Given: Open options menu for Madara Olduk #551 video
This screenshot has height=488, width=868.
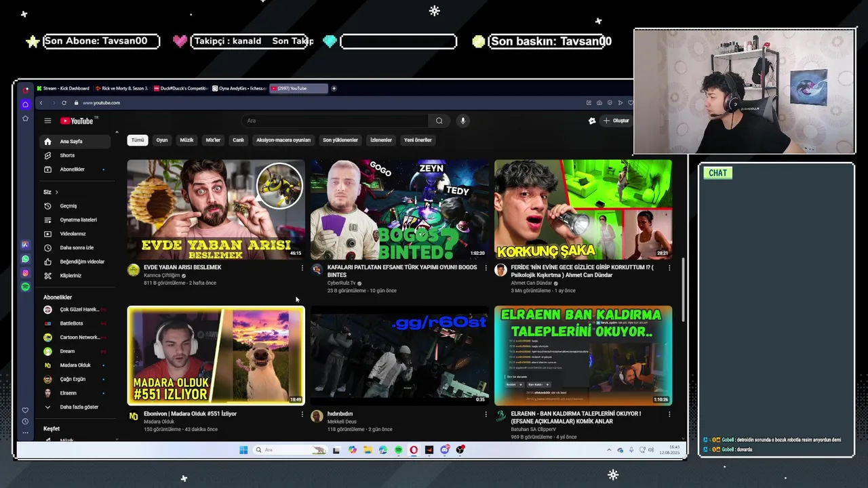Looking at the screenshot, I should click(302, 414).
